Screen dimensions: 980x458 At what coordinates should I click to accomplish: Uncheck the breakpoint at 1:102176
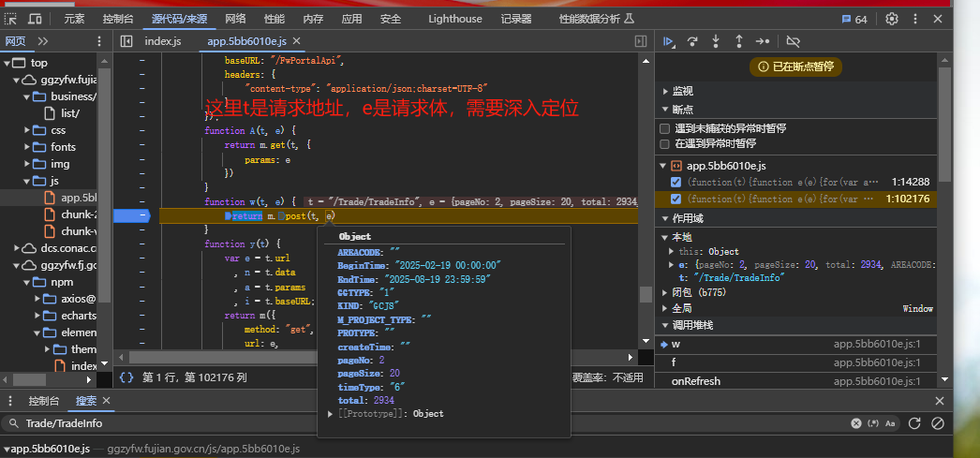(x=676, y=199)
